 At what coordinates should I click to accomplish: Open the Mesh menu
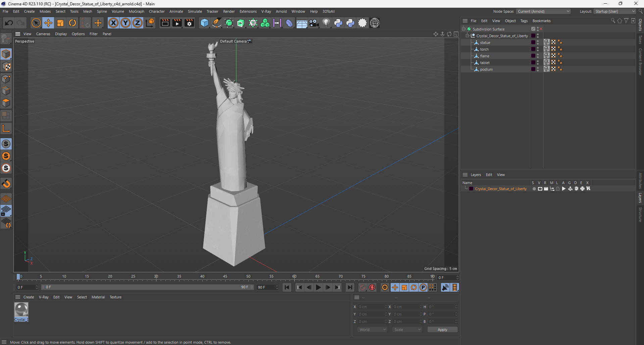pos(88,11)
